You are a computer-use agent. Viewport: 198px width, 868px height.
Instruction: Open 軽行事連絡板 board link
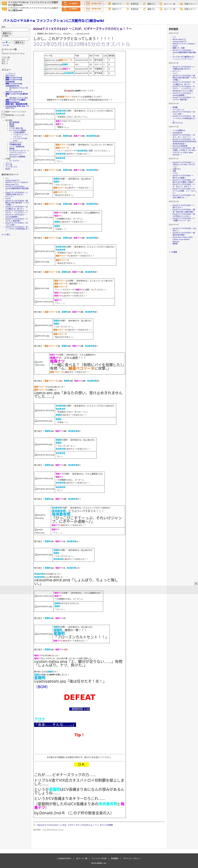(x=14, y=122)
